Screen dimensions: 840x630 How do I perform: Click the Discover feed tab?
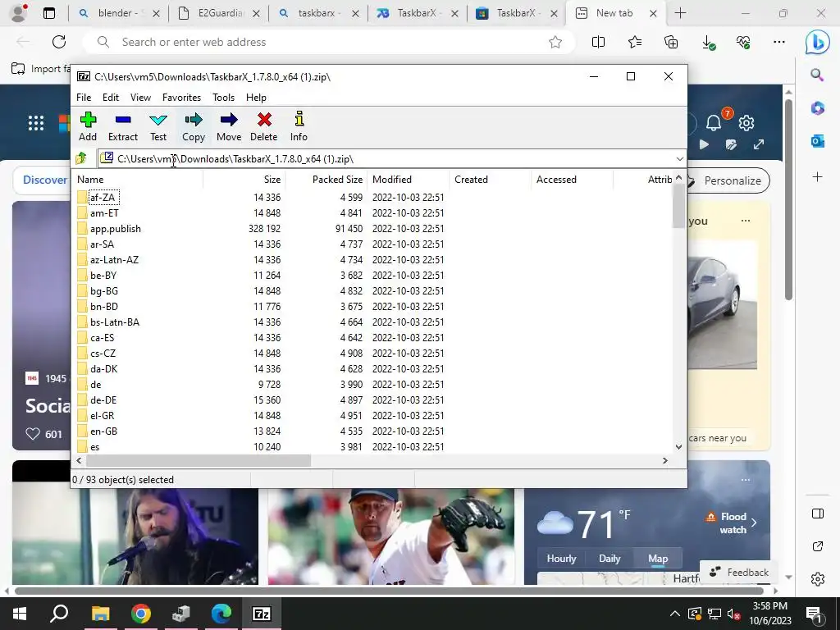[x=45, y=180]
